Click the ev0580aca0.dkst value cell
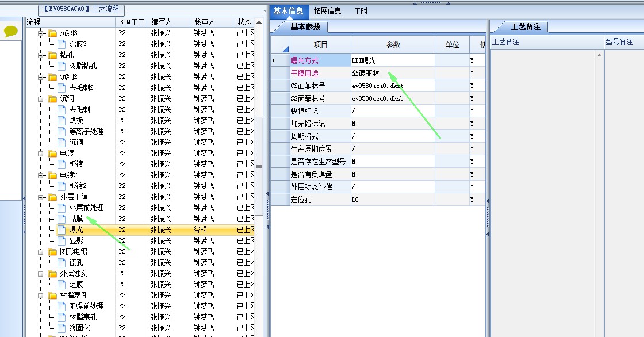 click(393, 86)
